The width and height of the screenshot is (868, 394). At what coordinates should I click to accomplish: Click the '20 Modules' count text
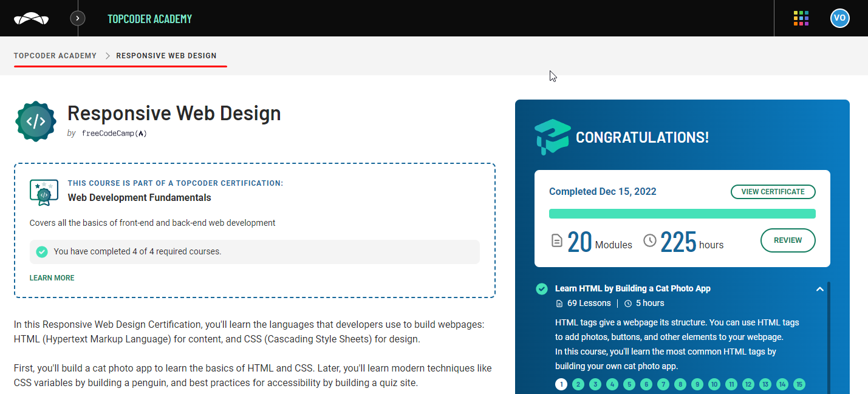pyautogui.click(x=600, y=242)
